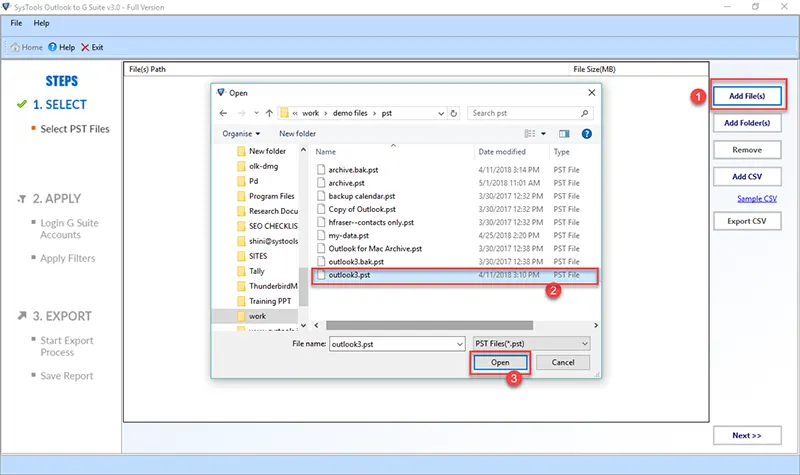Expand the File name dropdown arrow

(x=460, y=344)
